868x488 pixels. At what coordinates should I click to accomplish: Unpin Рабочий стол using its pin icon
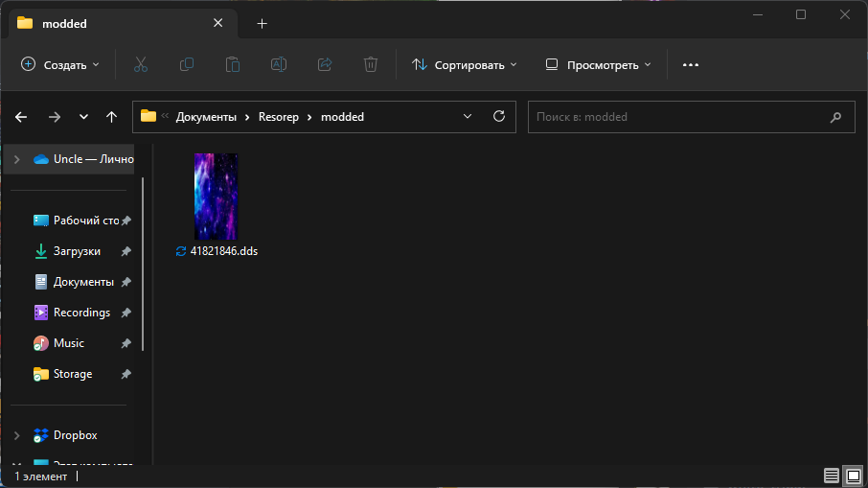pos(126,221)
